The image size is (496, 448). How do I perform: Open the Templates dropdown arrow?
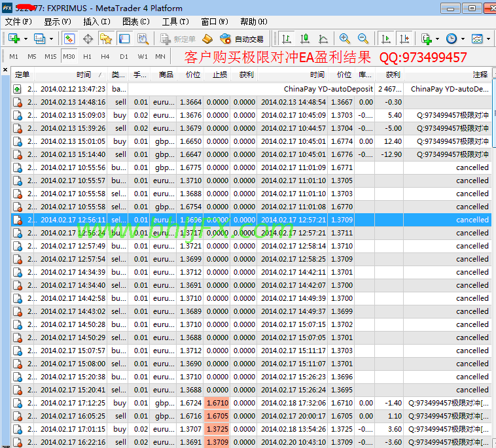(488, 39)
